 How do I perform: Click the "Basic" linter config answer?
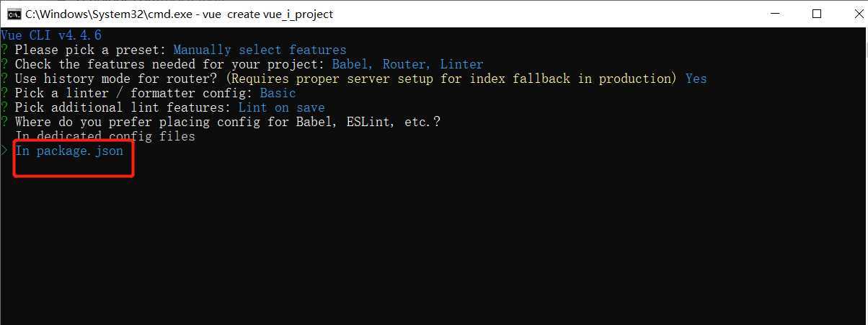tap(278, 93)
